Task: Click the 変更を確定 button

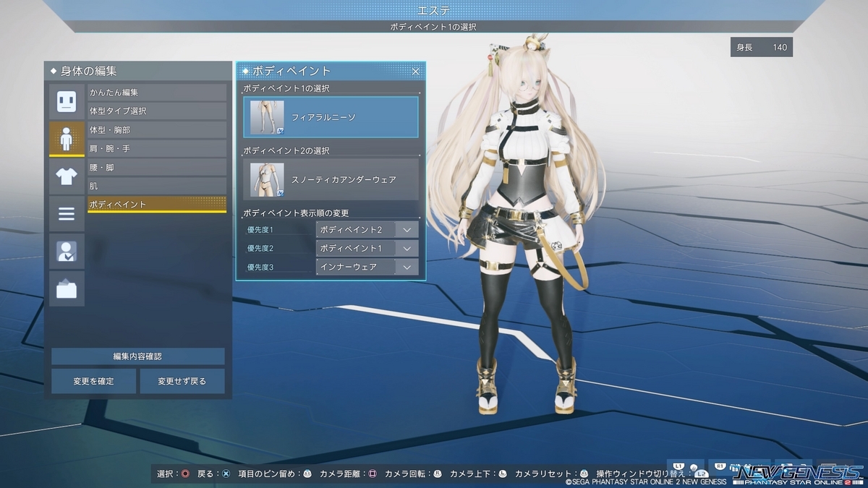Action: pos(93,381)
